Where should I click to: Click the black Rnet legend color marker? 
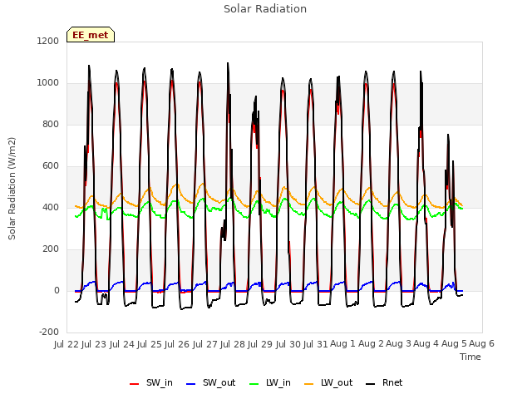tap(371, 384)
